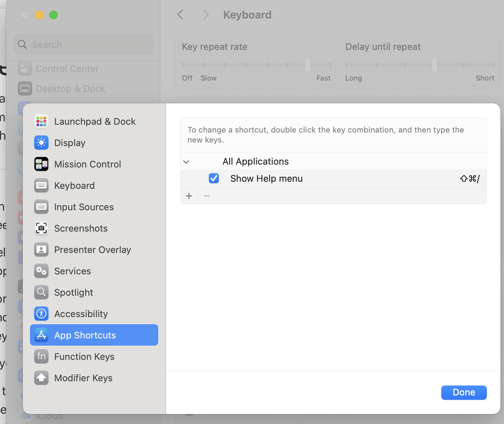Click the Keyboard category icon

click(41, 186)
